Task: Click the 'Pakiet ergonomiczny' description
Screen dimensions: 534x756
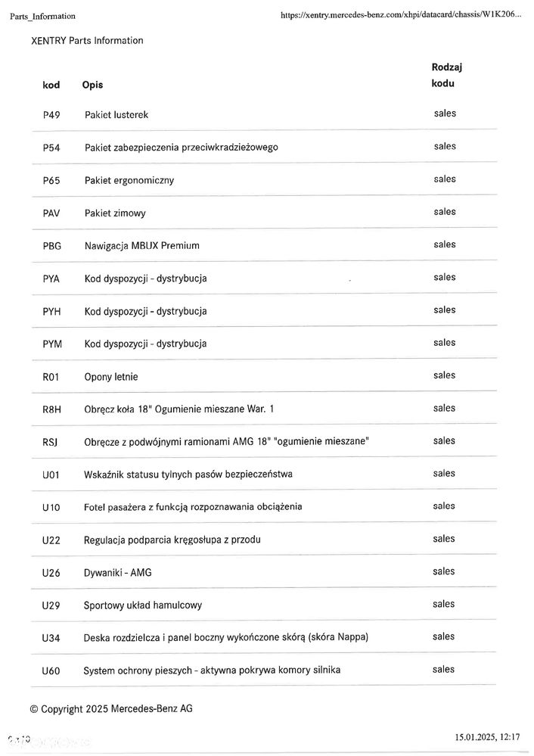Action: [129, 180]
